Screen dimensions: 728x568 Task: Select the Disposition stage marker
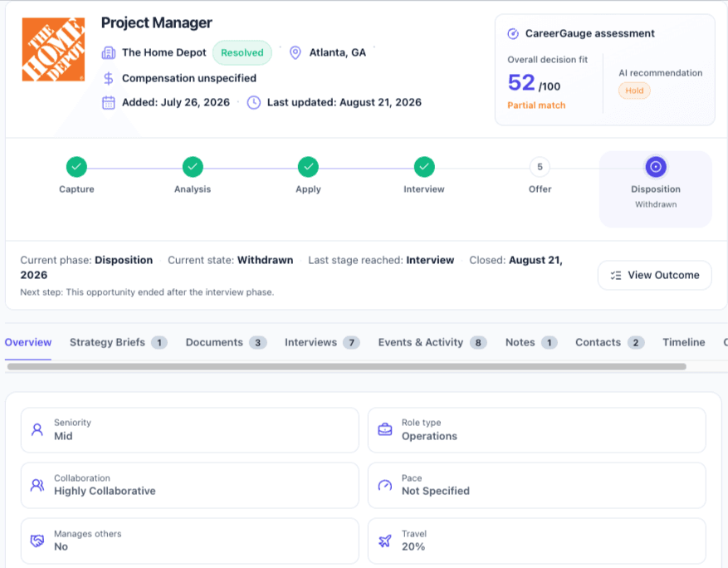tap(656, 167)
